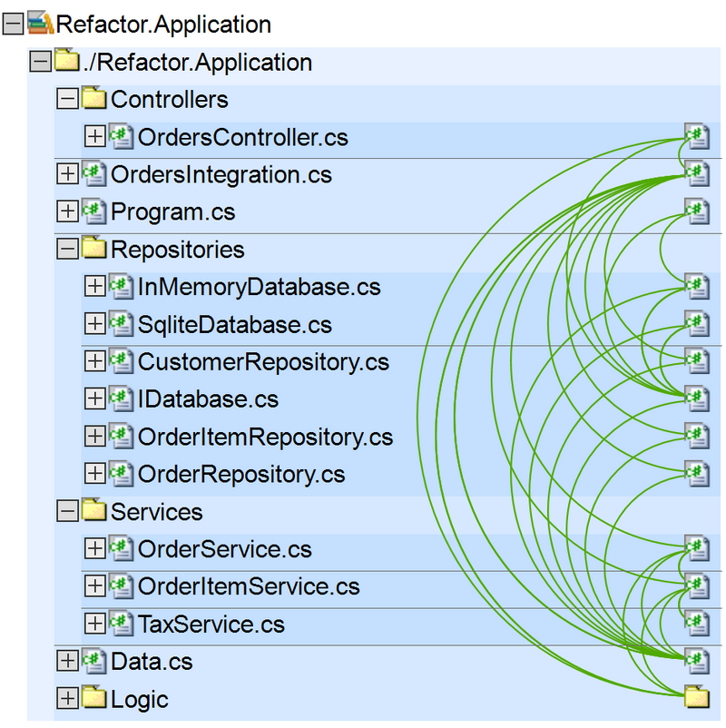726x728 pixels.
Task: Select the OrderService.cs label
Action: 225,549
